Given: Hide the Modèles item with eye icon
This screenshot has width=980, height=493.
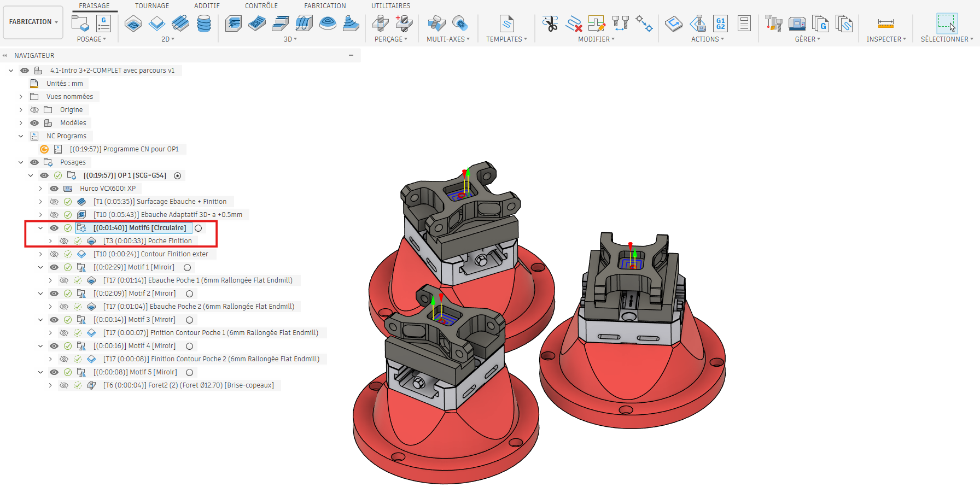Looking at the screenshot, I should coord(34,123).
